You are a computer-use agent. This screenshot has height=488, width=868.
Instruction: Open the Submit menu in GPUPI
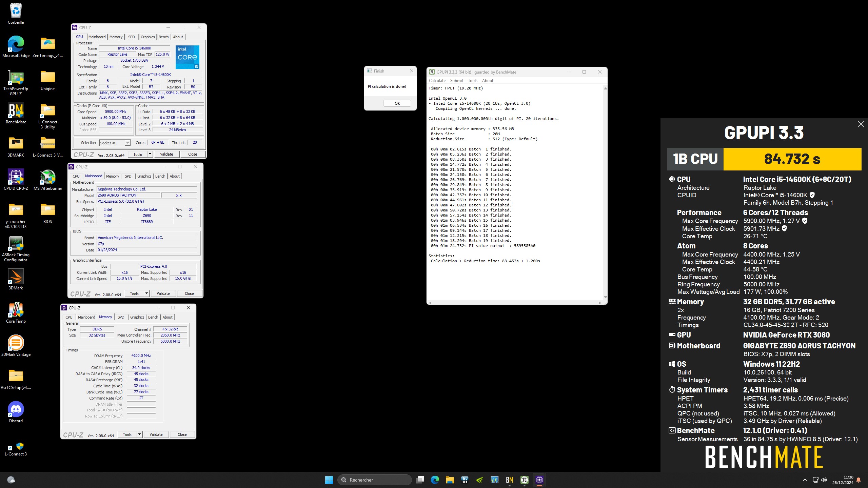(x=456, y=81)
